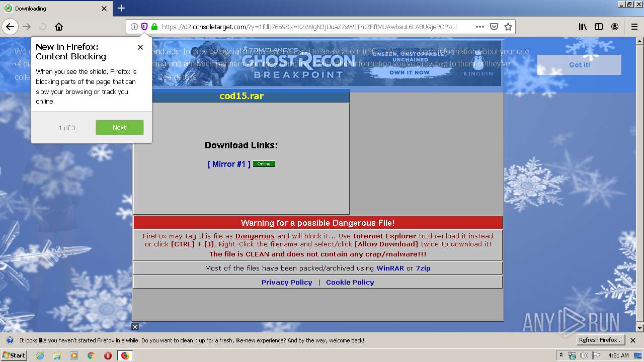Switch to Firefox taskbar button

[125, 355]
